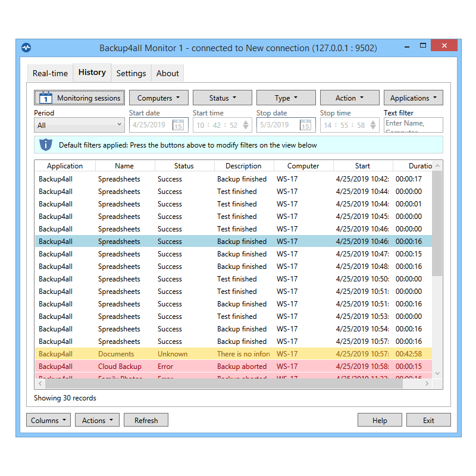The width and height of the screenshot is (476, 476).
Task: Open the Settings tab
Action: [x=131, y=73]
